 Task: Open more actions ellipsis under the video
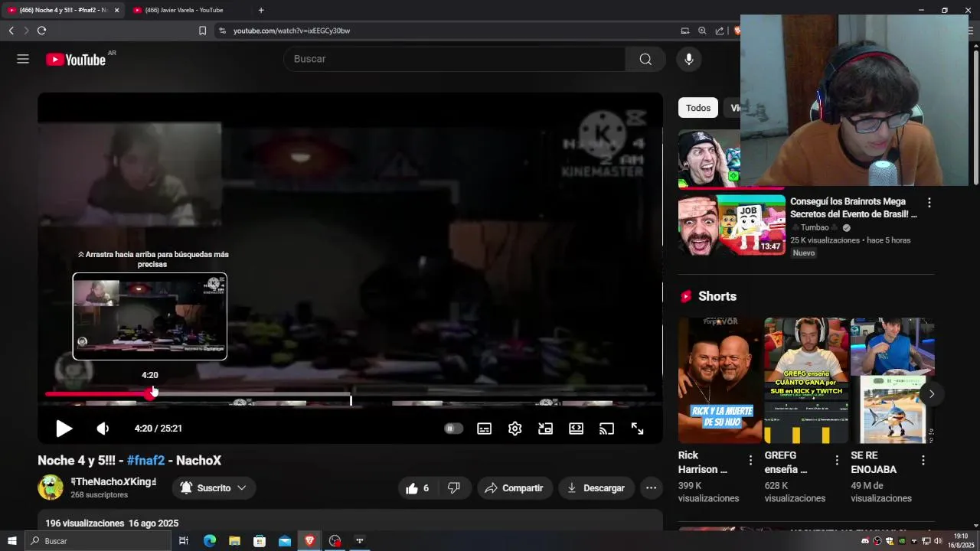(651, 488)
